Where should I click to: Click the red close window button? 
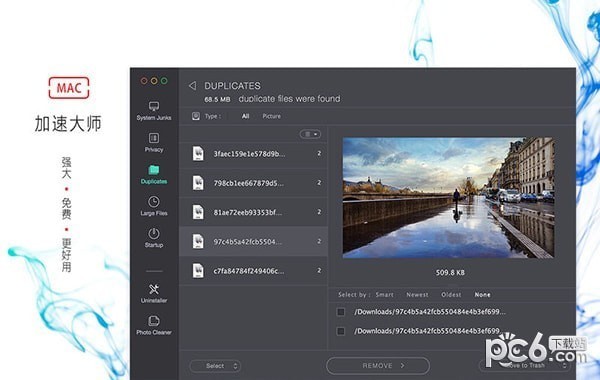click(x=144, y=81)
